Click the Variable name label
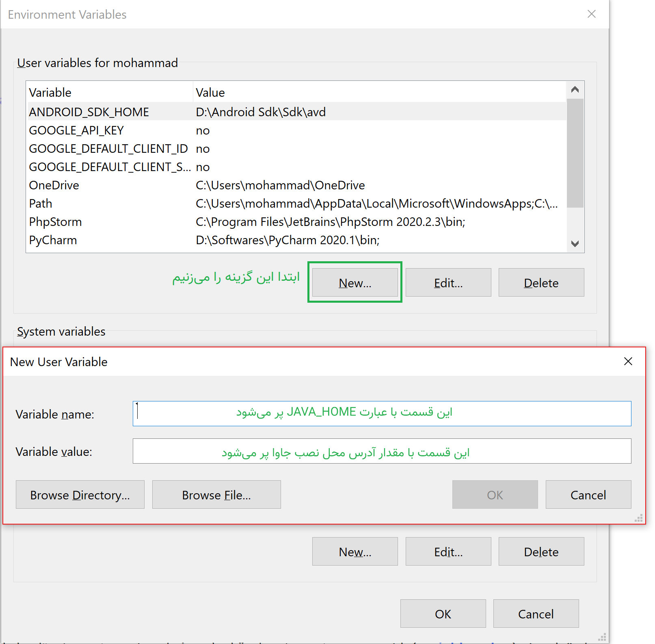The height and width of the screenshot is (644, 655). pyautogui.click(x=55, y=414)
